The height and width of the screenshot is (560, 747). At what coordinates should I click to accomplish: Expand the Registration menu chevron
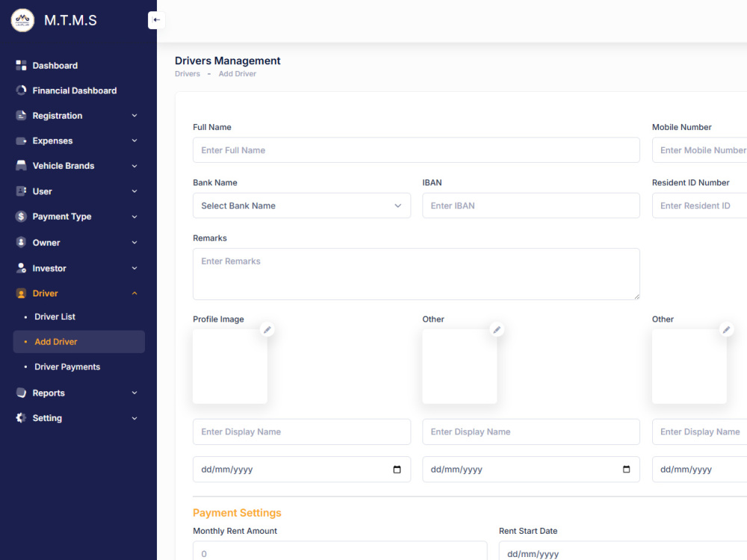134,116
